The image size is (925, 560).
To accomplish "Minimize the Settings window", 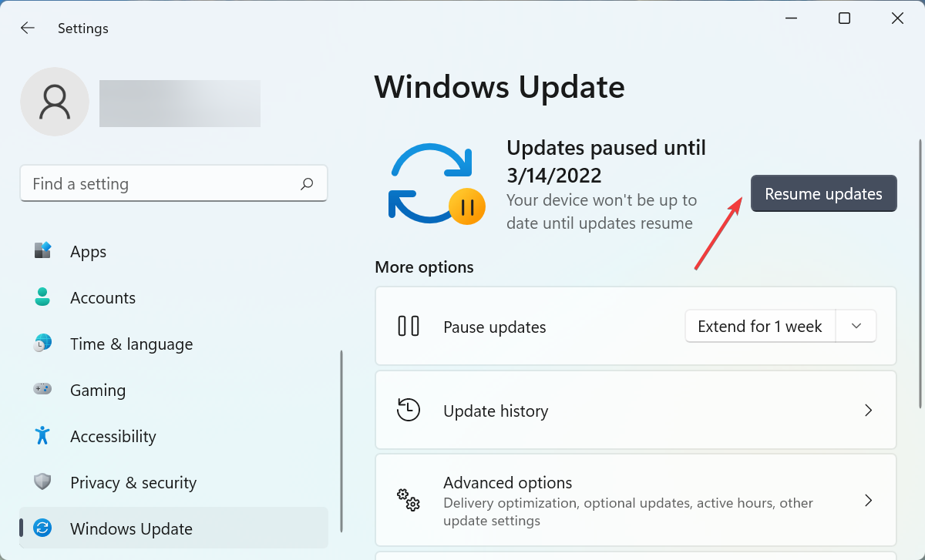I will [791, 18].
